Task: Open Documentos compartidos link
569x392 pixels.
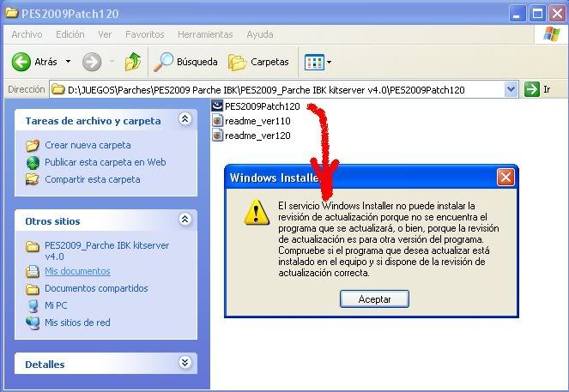Action: tap(96, 288)
